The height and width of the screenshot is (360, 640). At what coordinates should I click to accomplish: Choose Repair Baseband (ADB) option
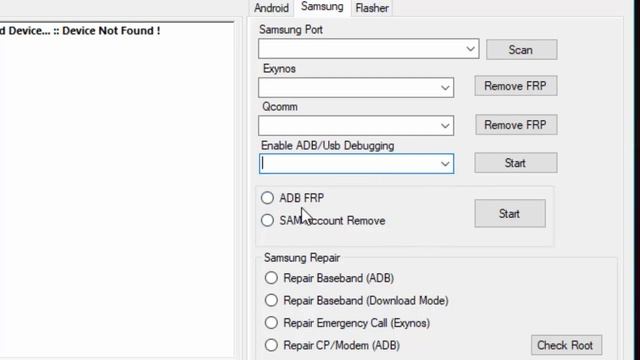coord(271,278)
